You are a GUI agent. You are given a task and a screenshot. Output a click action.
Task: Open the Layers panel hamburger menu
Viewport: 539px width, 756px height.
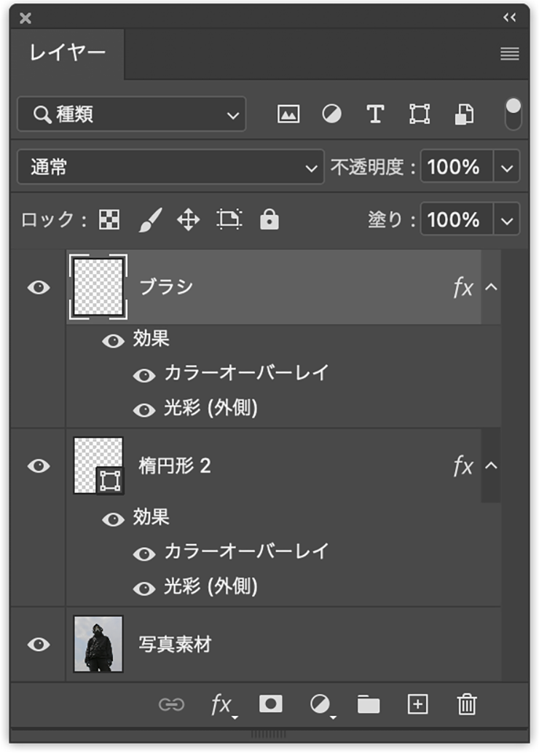click(x=510, y=54)
